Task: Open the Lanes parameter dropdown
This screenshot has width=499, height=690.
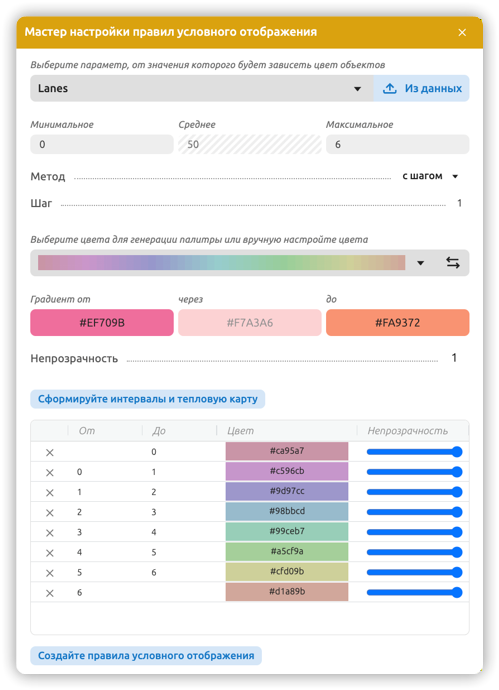Action: [202, 88]
